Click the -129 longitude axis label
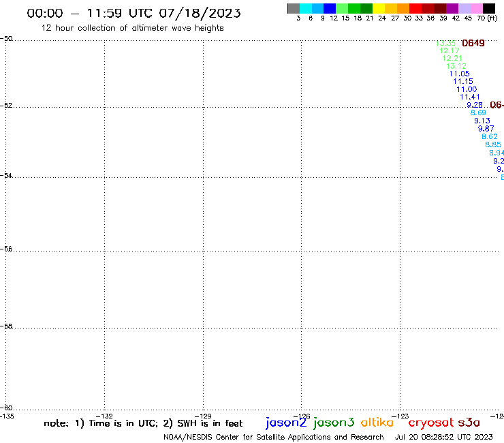 [x=203, y=416]
